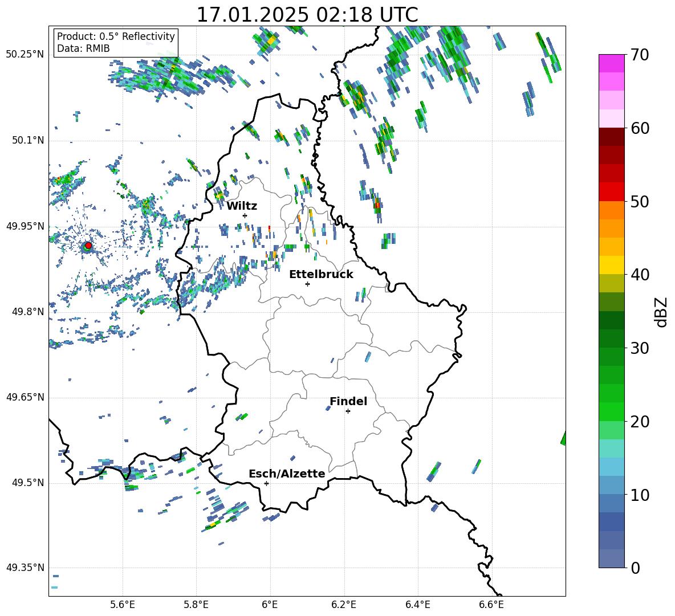Click the Wiltz station cross marker
Viewport: 675px width, 616px height.
pos(245,215)
